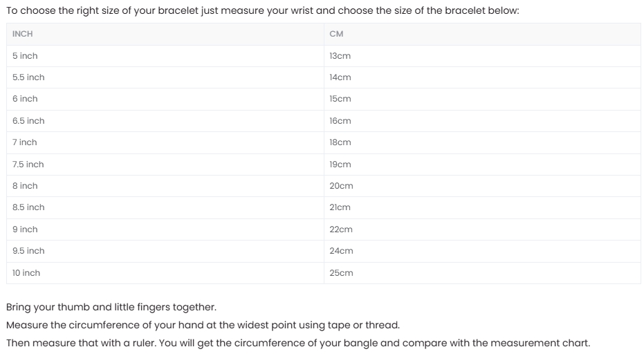Click the 14cm measurement cell
Screen dimensions: 644x356
(x=482, y=77)
